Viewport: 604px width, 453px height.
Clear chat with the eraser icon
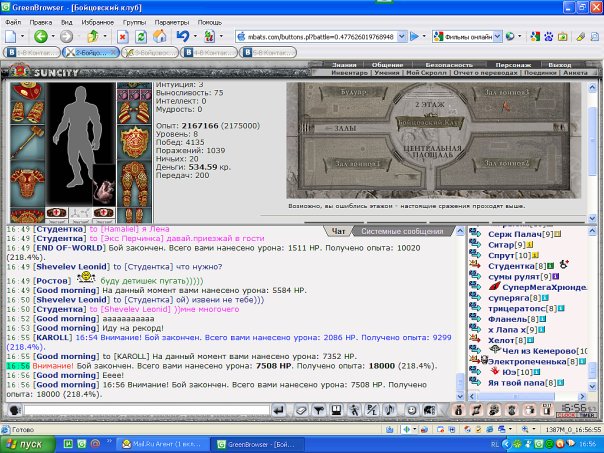301,411
